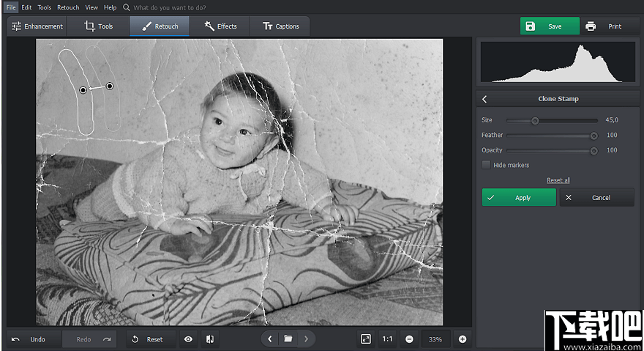This screenshot has height=351, width=644.
Task: Click the clone stamp source marker
Action: (110, 86)
